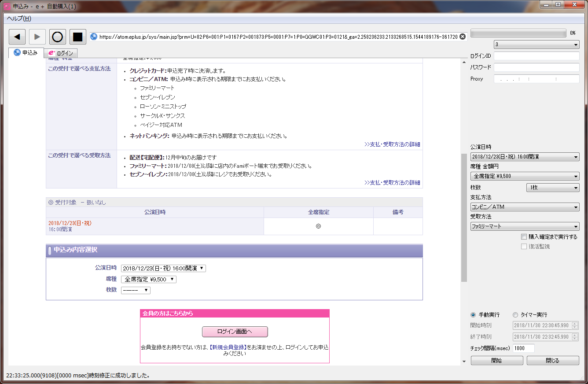This screenshot has height=384, width=588.
Task: Click the ローソン・ミニストップ list item
Action: [x=163, y=107]
